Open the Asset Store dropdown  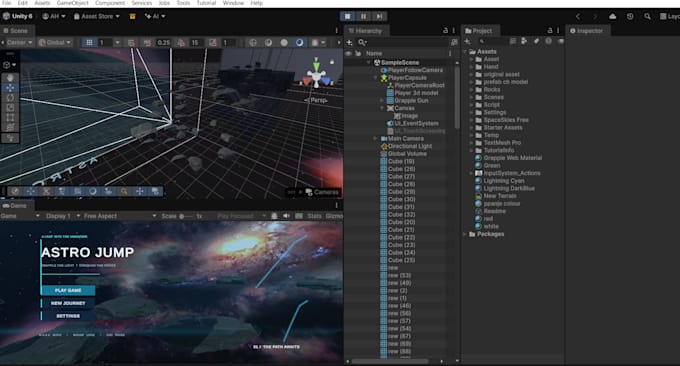(x=97, y=16)
